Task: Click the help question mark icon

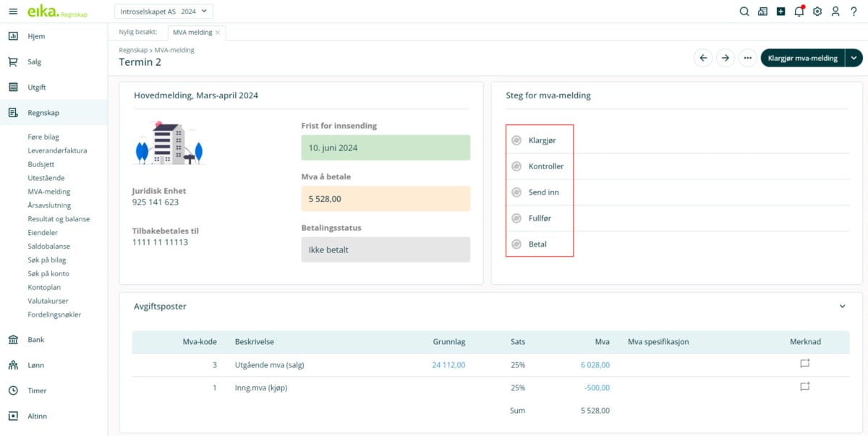Action: (x=854, y=12)
